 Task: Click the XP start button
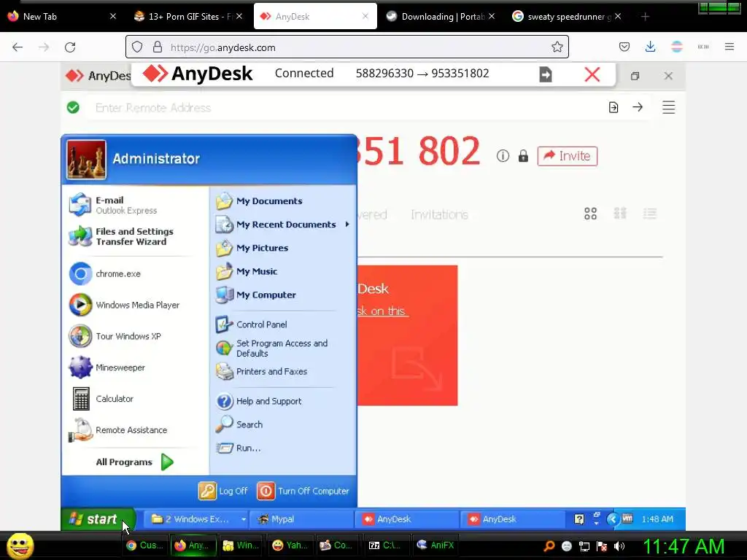click(x=98, y=519)
